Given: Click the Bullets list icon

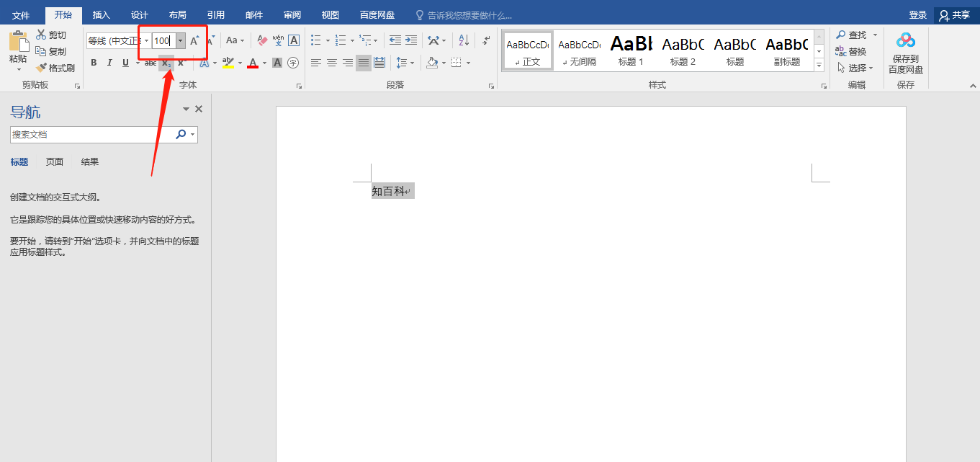Looking at the screenshot, I should click(315, 40).
